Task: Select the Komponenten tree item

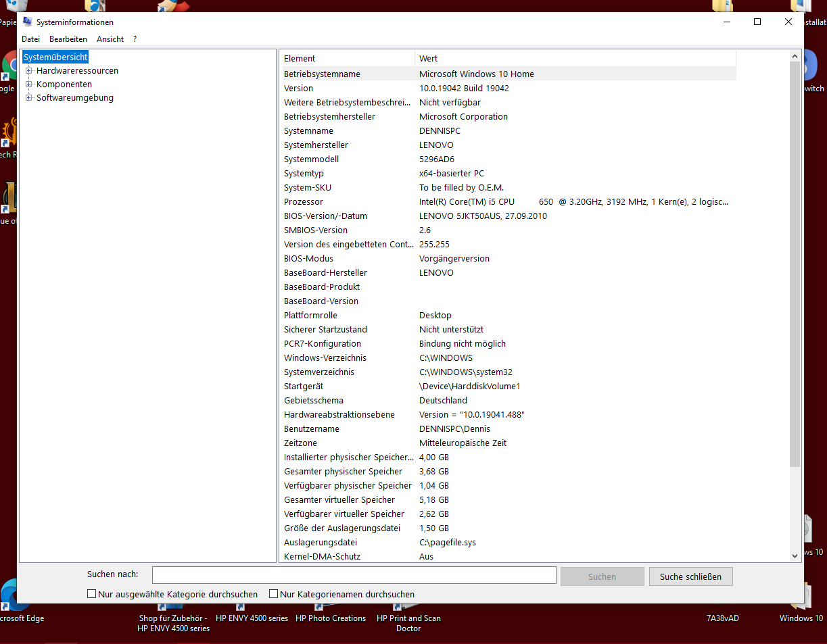Action: point(64,84)
